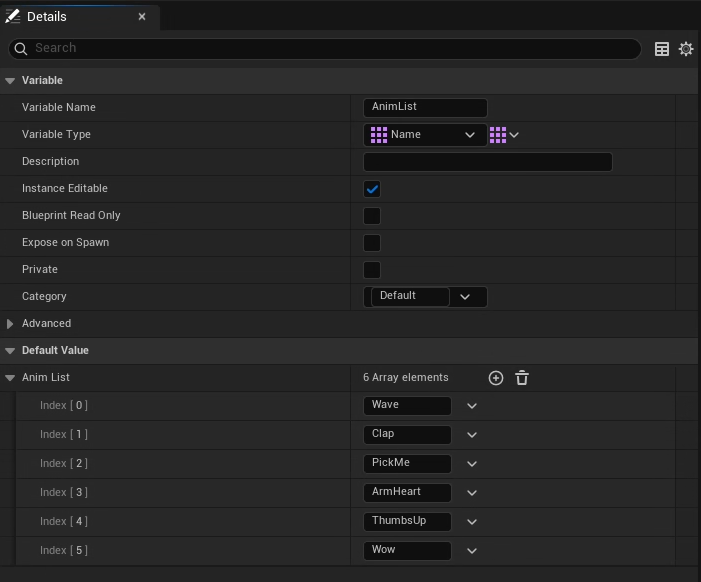Open the Category Default dropdown
The image size is (701, 582).
[465, 297]
